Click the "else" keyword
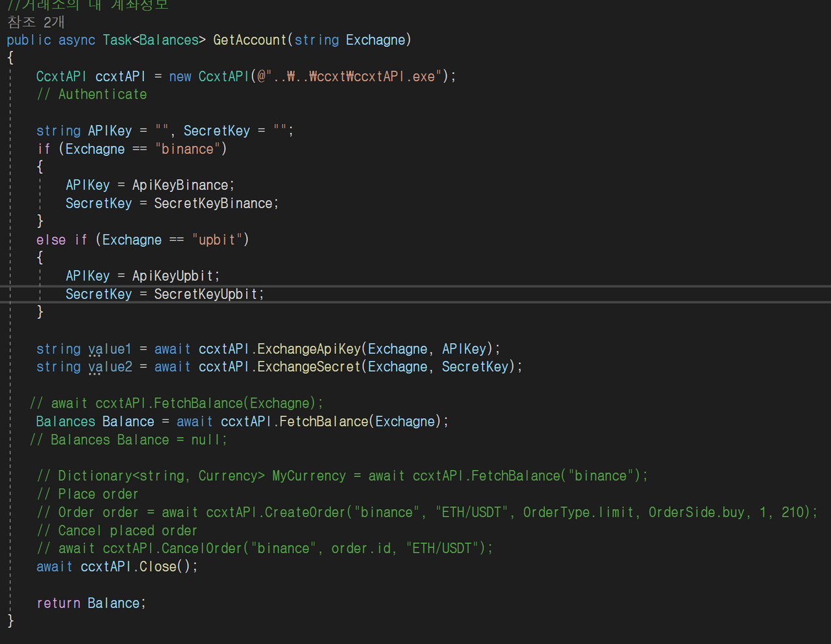The image size is (831, 644). (x=51, y=240)
